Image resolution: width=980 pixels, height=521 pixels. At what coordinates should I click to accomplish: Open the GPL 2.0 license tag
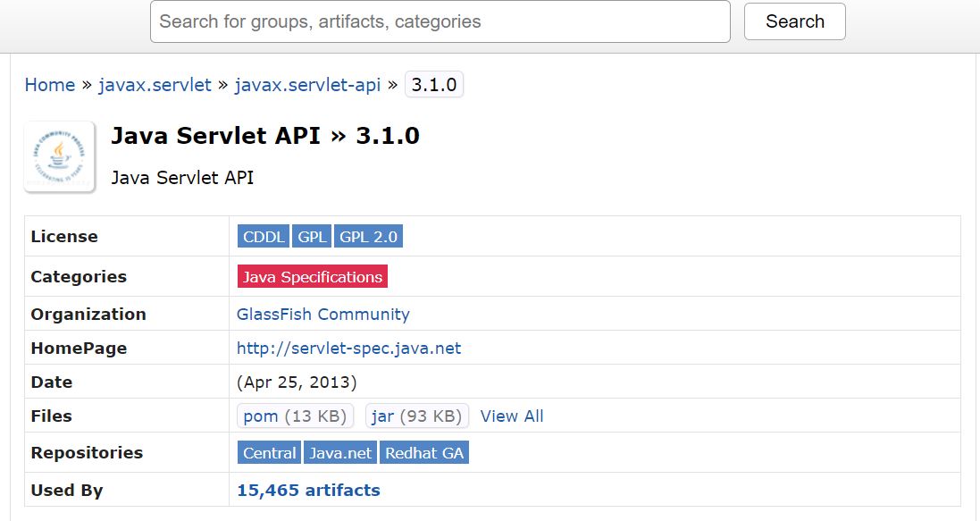pos(369,237)
